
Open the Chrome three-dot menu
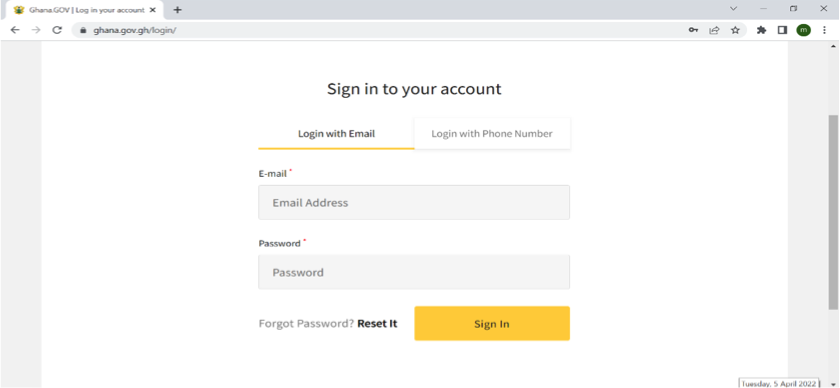point(824,31)
